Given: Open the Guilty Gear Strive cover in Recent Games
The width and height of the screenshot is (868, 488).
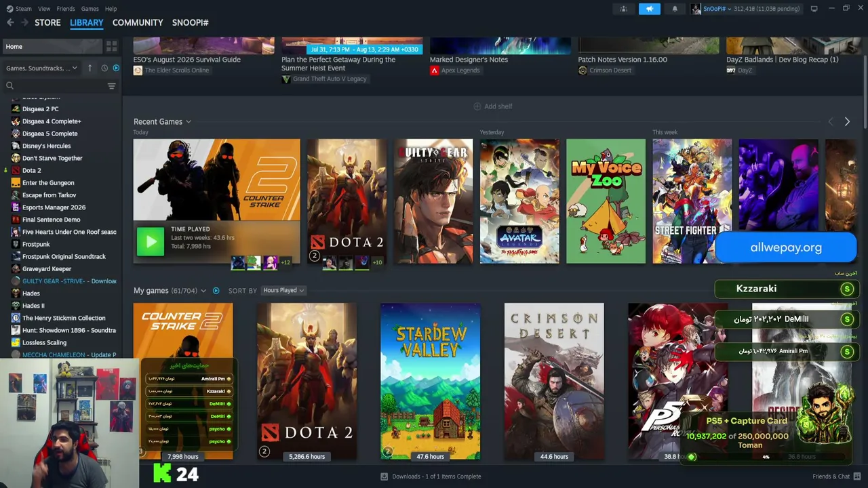Looking at the screenshot, I should [x=433, y=201].
